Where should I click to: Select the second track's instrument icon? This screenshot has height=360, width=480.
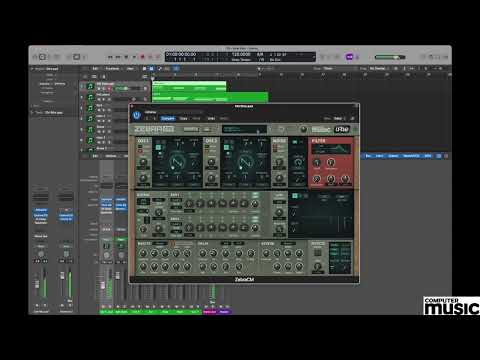[90, 97]
